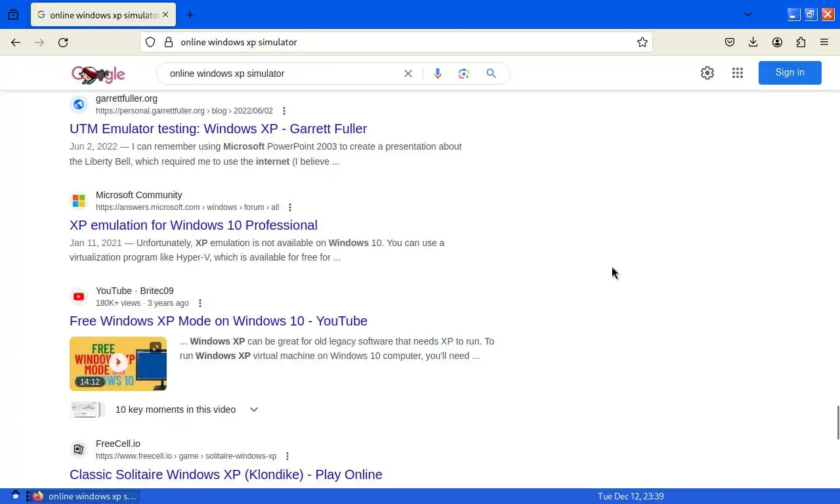Open the taskbar application launcher icon
The width and height of the screenshot is (840, 504).
[x=16, y=495]
